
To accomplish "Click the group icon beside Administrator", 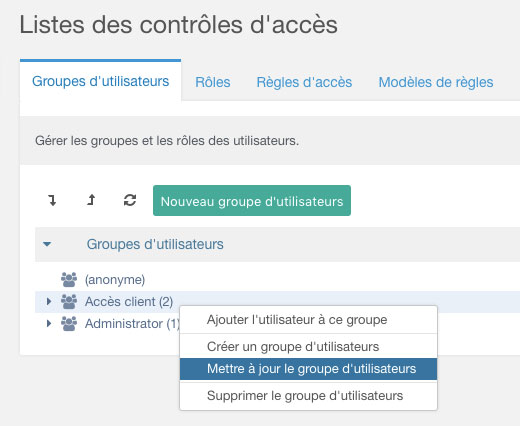I will pyautogui.click(x=69, y=323).
